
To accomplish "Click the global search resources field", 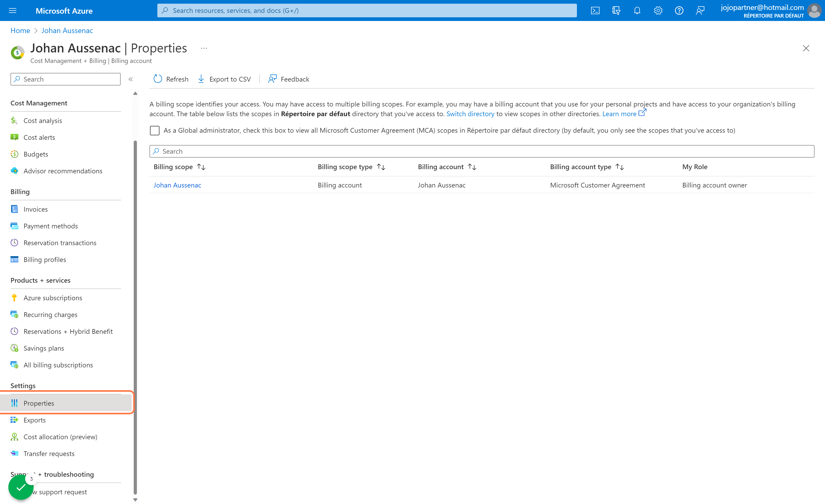I will (x=367, y=10).
